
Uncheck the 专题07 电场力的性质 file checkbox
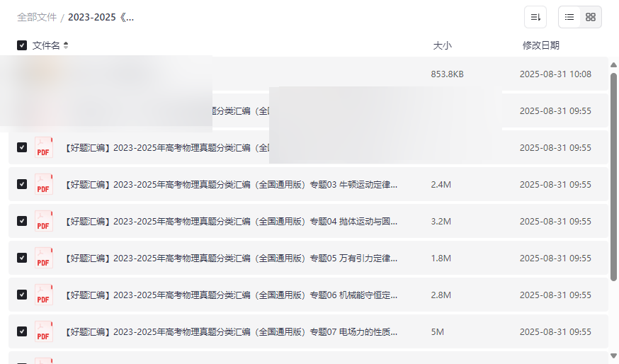pyautogui.click(x=22, y=331)
